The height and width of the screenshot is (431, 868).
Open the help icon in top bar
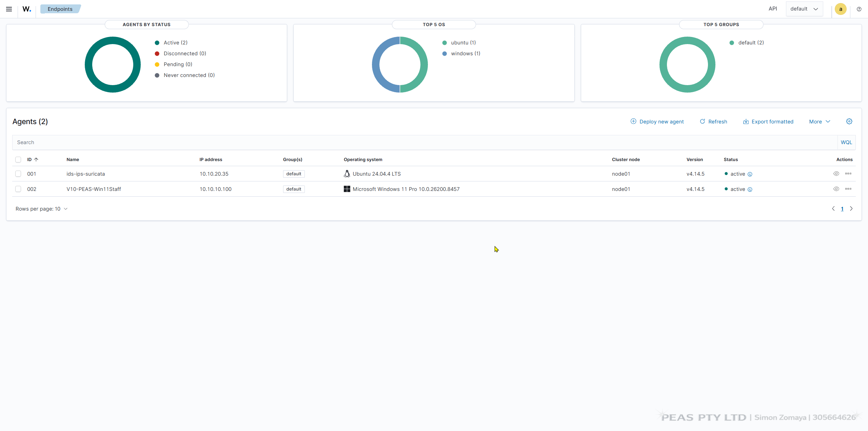point(859,9)
